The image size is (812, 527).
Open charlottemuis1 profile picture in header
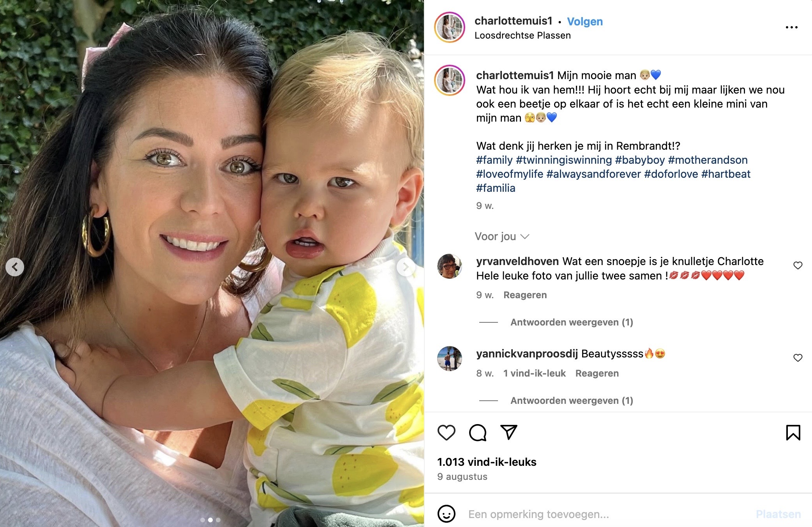(x=450, y=27)
